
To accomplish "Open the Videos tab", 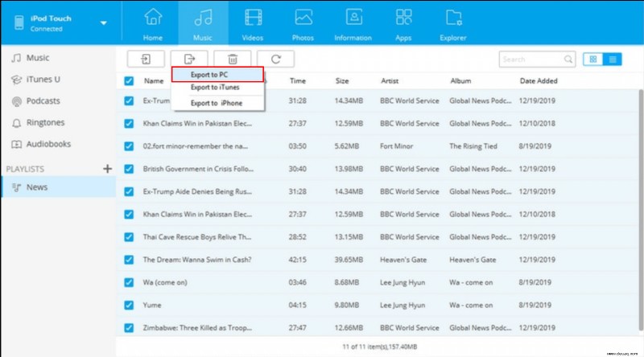I will point(253,24).
